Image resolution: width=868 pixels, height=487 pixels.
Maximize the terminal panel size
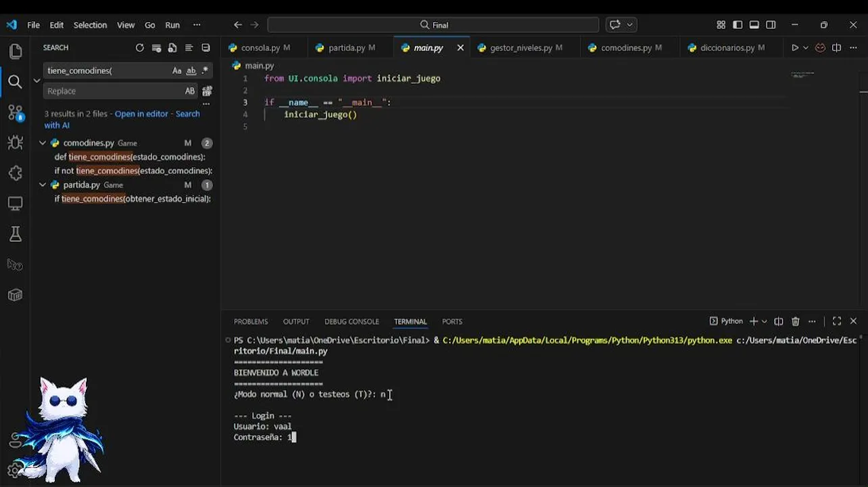[837, 321]
